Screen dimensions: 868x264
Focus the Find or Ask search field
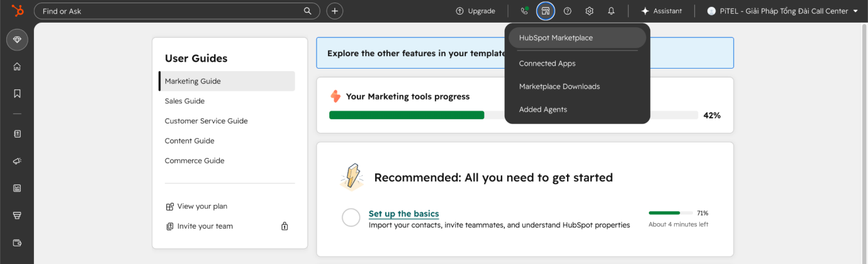point(177,11)
